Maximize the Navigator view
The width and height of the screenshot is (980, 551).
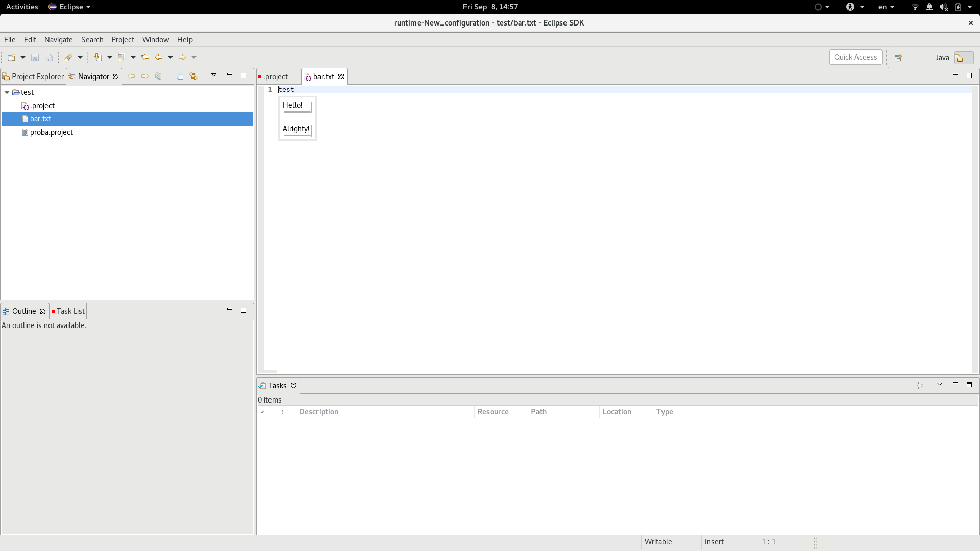(243, 76)
